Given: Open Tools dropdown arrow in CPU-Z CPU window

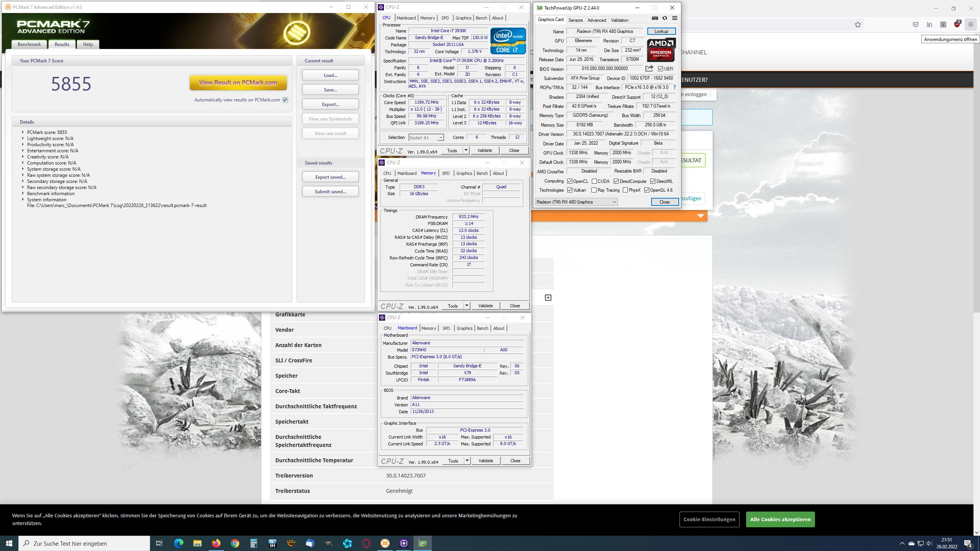Looking at the screenshot, I should [x=466, y=150].
